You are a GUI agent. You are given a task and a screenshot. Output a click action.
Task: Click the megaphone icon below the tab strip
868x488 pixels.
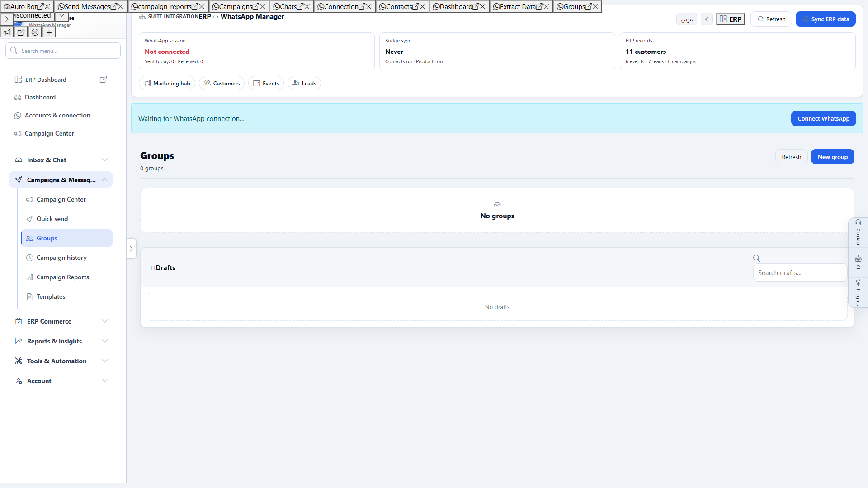[7, 32]
